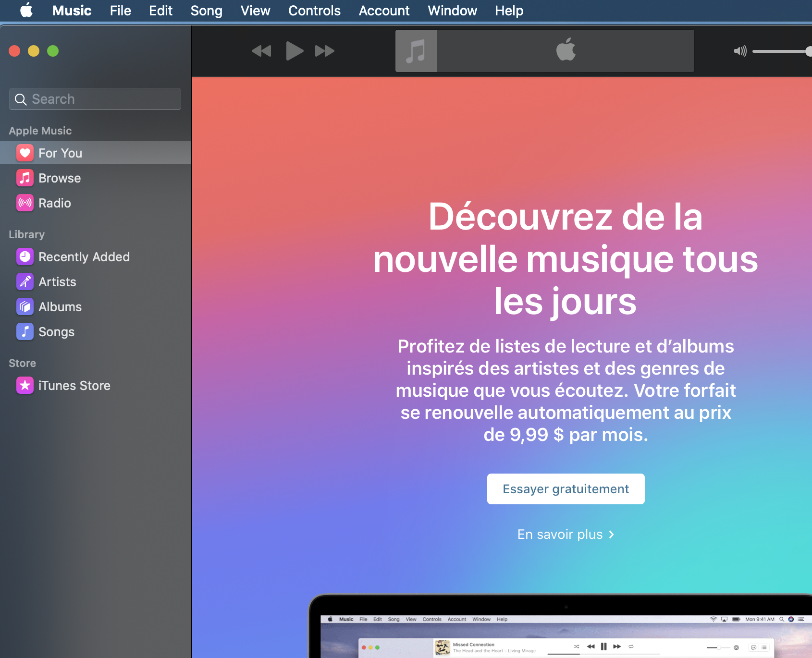Click the volume speaker icon

740,51
